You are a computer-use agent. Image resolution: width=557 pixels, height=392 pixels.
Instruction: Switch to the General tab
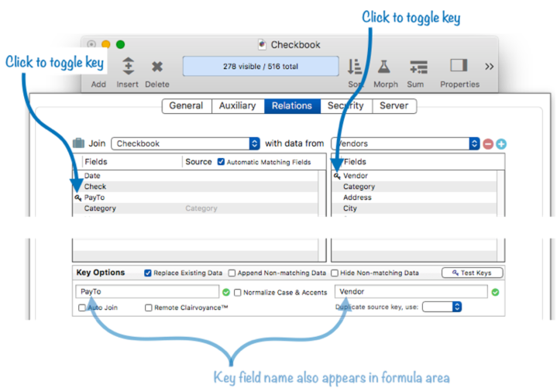pyautogui.click(x=186, y=106)
